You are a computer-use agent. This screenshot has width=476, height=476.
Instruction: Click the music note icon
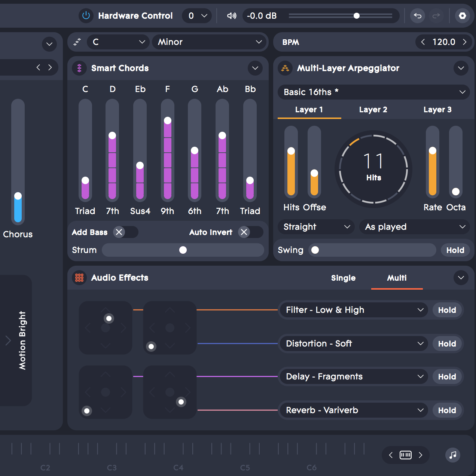(x=453, y=455)
